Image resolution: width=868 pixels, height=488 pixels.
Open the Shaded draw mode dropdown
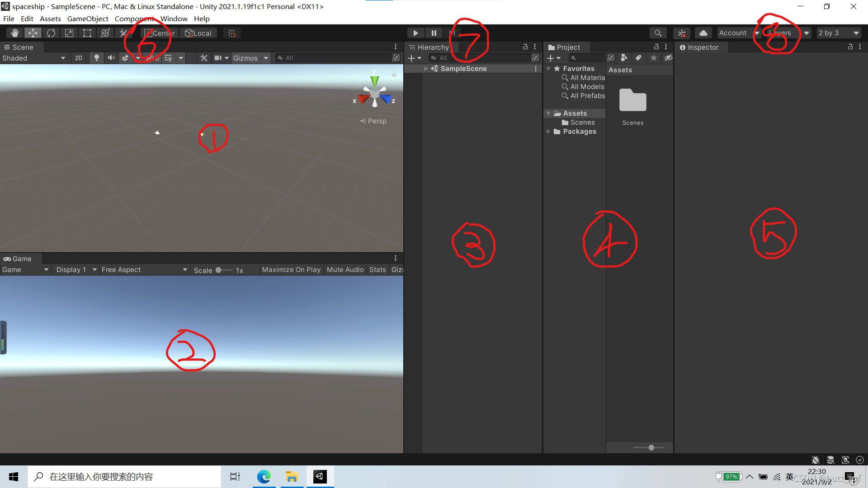pyautogui.click(x=34, y=58)
